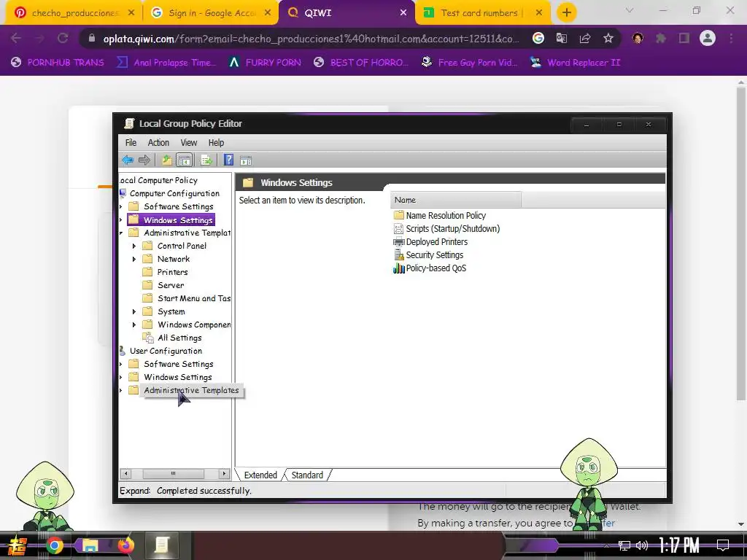Open Chrome extensions puzzle icon

(x=661, y=38)
